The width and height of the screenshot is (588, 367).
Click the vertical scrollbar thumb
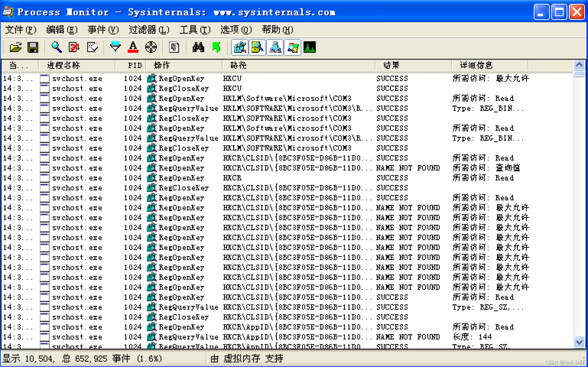pos(579,74)
